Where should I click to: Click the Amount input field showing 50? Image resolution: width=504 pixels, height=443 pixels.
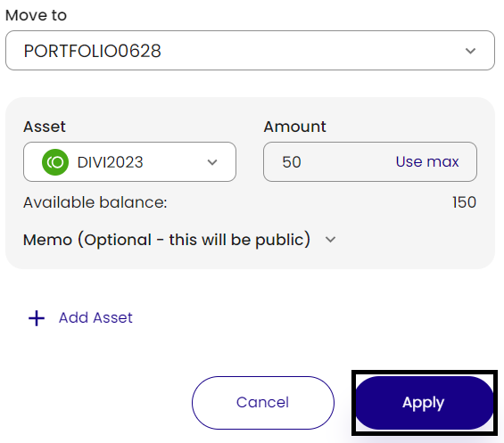370,162
